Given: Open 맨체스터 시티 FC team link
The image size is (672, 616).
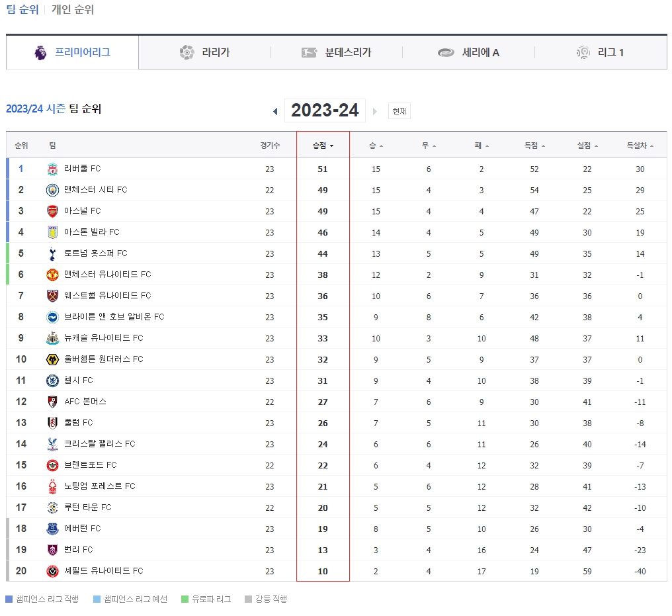Looking at the screenshot, I should point(95,189).
